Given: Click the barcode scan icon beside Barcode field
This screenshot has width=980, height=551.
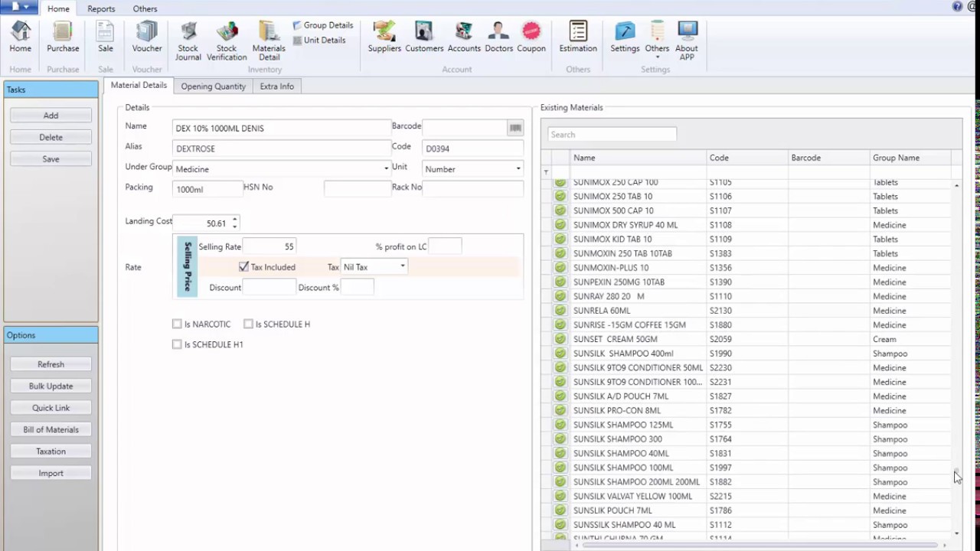Looking at the screenshot, I should (515, 128).
